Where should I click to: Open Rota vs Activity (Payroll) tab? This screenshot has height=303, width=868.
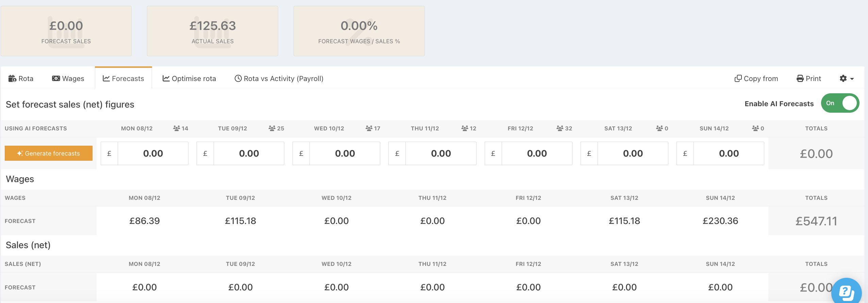point(279,79)
